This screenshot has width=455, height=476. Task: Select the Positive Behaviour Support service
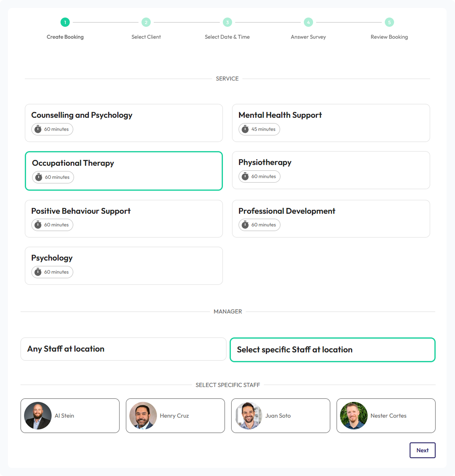[x=124, y=218]
